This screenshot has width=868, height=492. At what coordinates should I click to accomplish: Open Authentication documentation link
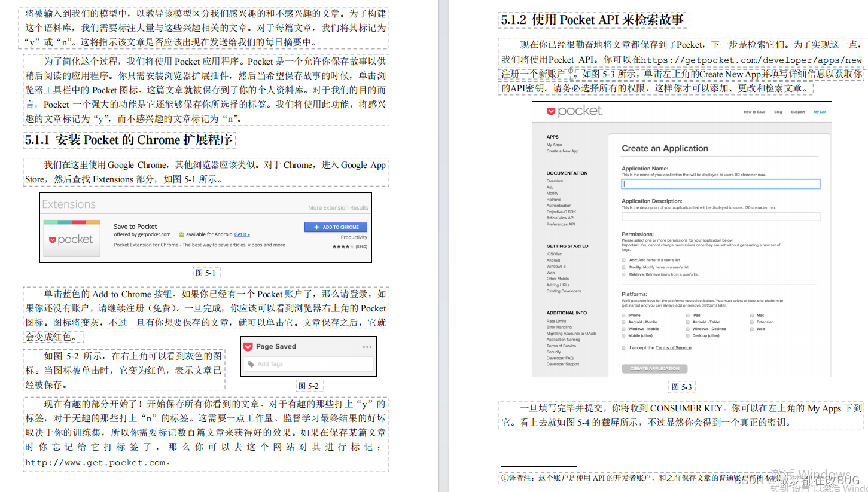559,206
